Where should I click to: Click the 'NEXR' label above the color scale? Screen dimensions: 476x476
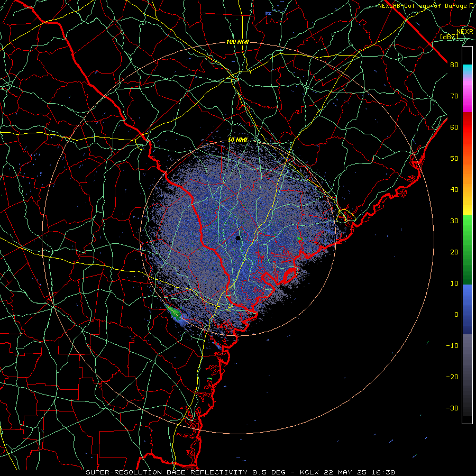(x=464, y=32)
